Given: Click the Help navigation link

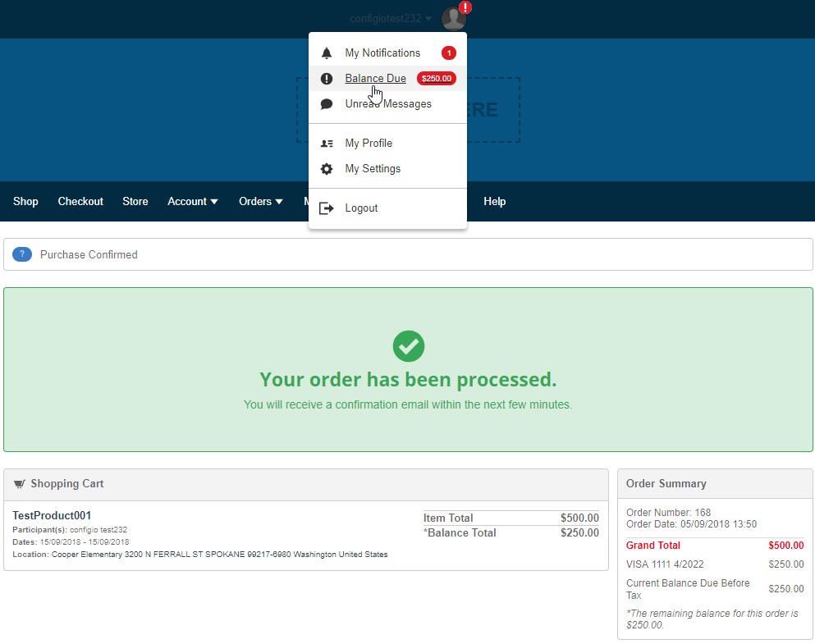Looking at the screenshot, I should tap(494, 202).
